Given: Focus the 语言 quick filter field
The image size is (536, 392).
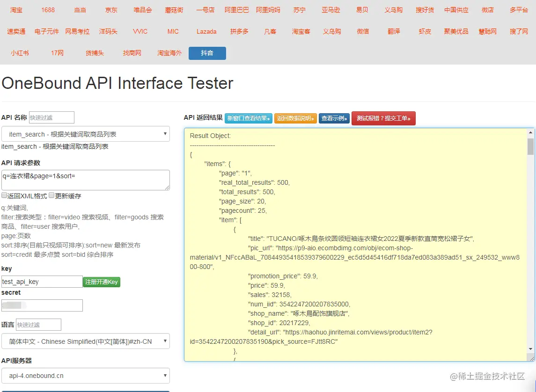Looking at the screenshot, I should 39,325.
